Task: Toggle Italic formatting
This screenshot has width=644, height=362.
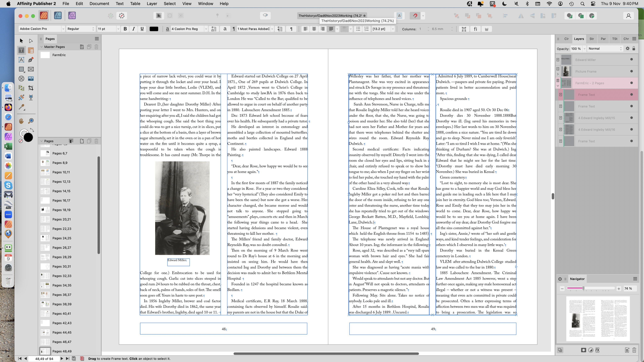Action: [133, 29]
